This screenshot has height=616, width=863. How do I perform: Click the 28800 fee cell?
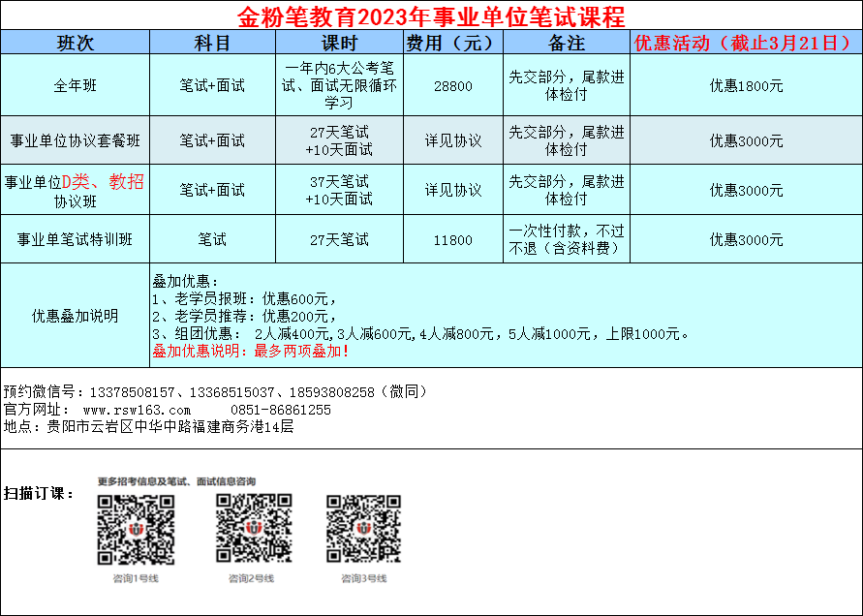[x=452, y=85]
